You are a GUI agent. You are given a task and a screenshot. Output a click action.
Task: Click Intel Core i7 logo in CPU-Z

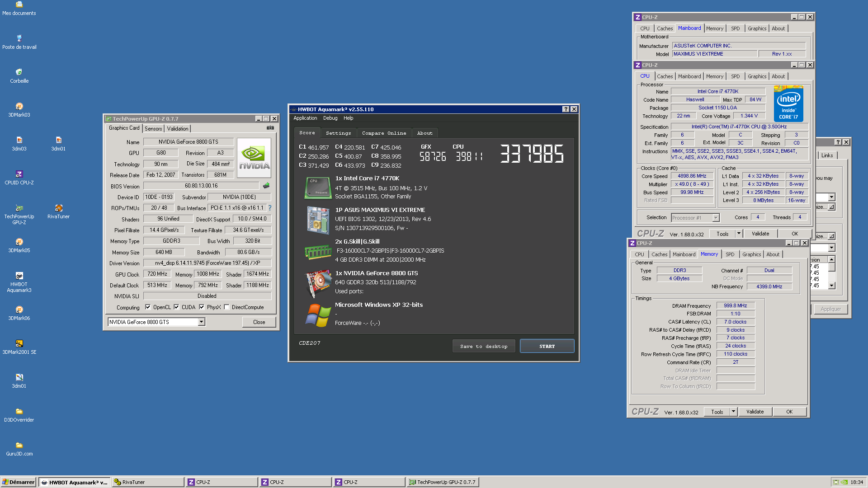(788, 104)
